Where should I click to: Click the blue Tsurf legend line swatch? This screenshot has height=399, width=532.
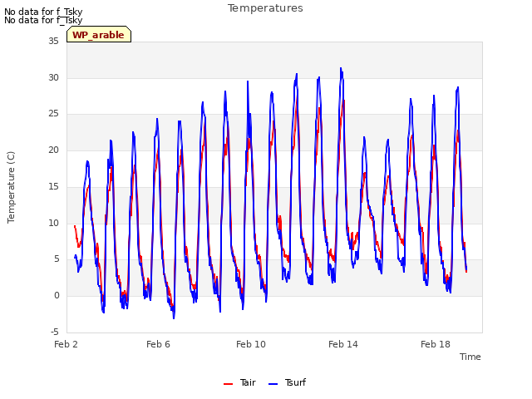tap(273, 384)
